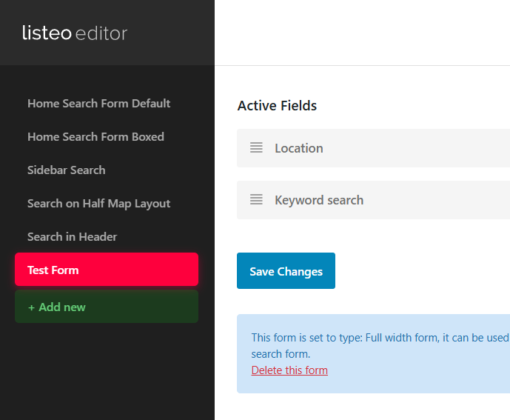Open the Sidebar Search form
The image size is (510, 420).
click(66, 170)
